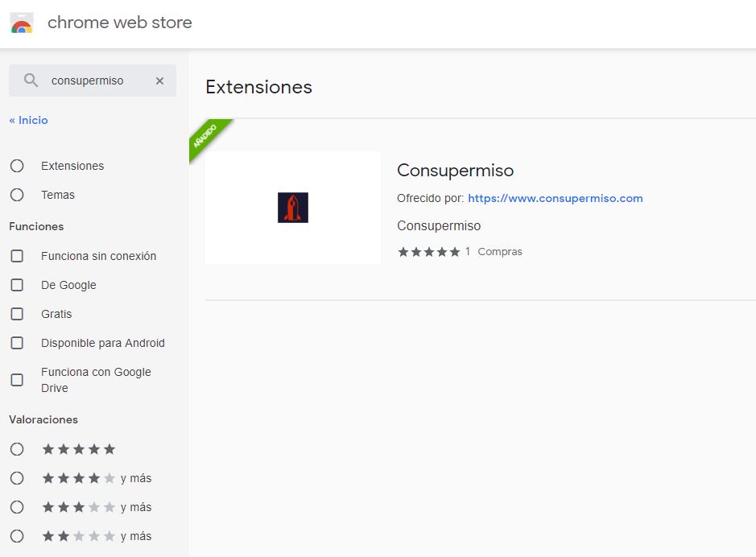Select four stars y más rating
Screen dimensions: 756x557
[x=17, y=478]
